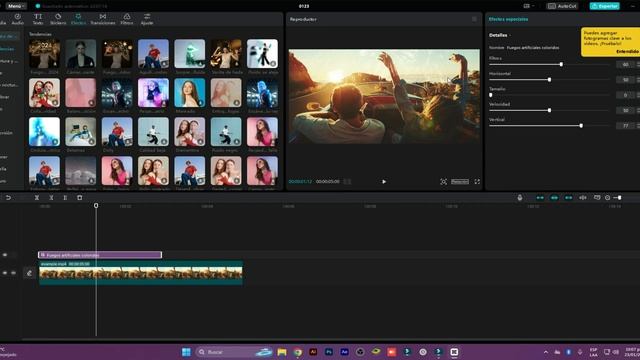Open Chrome from the taskbar
This screenshot has width=640, height=360.
click(298, 352)
